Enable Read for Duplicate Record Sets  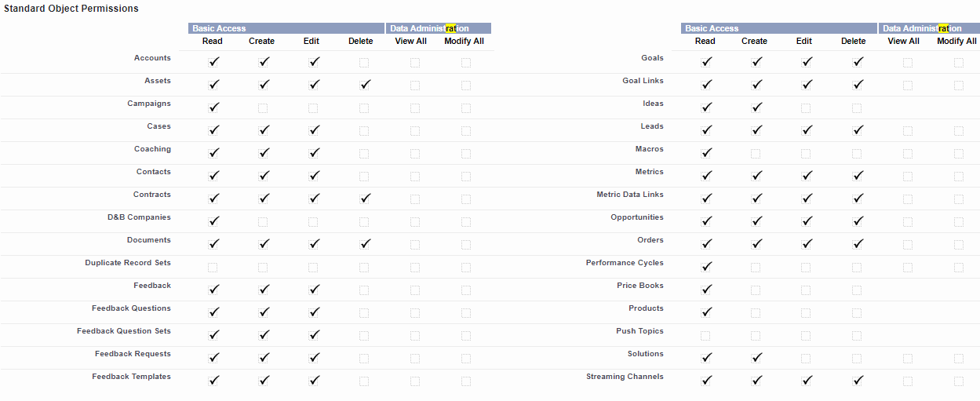(x=213, y=267)
